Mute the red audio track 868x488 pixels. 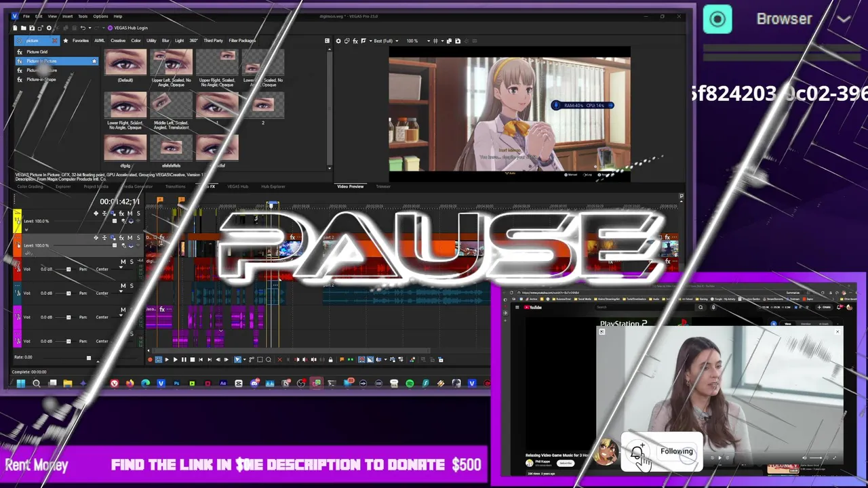tap(123, 262)
